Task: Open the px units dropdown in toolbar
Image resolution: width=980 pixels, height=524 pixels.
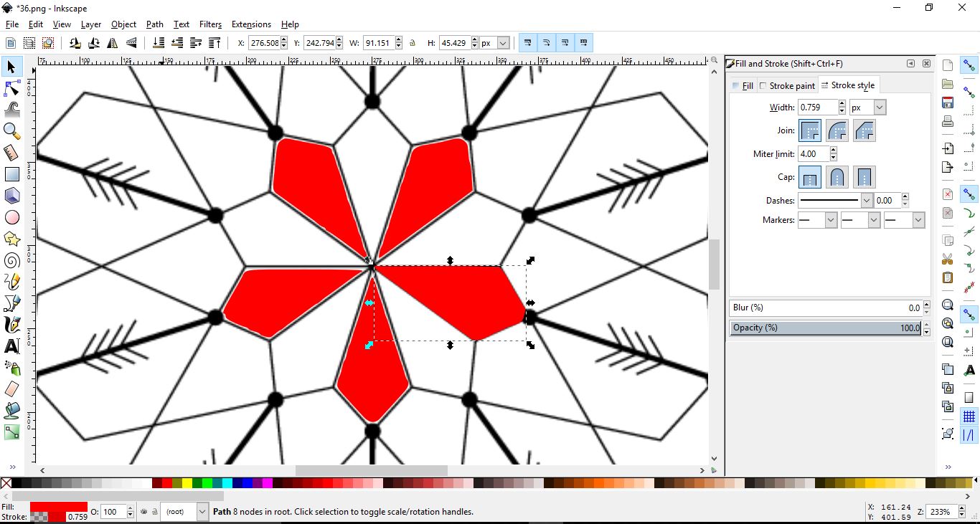Action: click(495, 43)
